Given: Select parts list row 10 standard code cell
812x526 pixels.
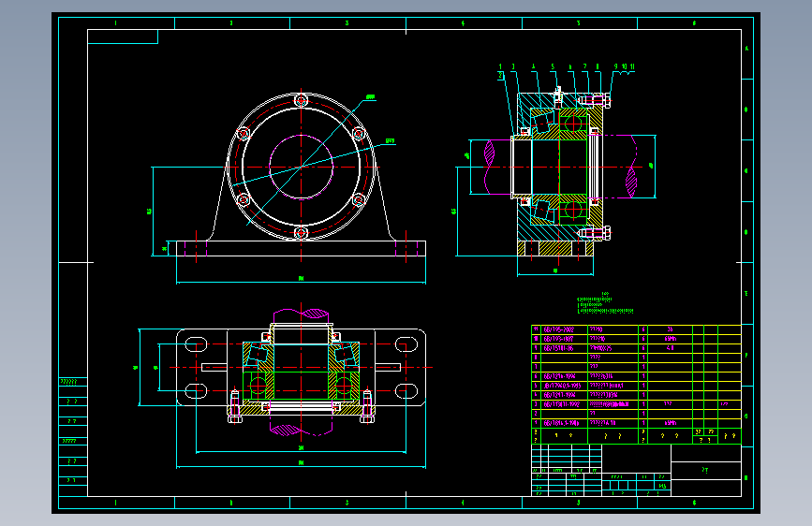Looking at the screenshot, I should coord(565,339).
